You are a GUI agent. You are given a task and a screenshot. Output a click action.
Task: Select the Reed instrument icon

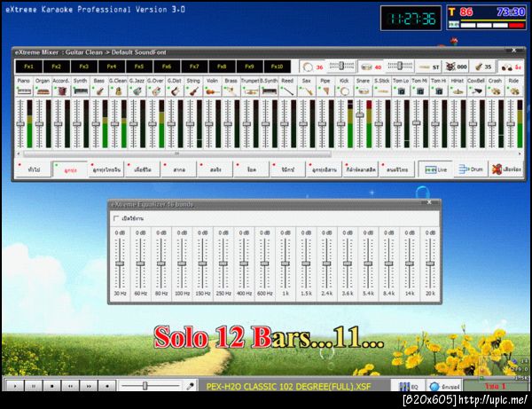tap(288, 90)
